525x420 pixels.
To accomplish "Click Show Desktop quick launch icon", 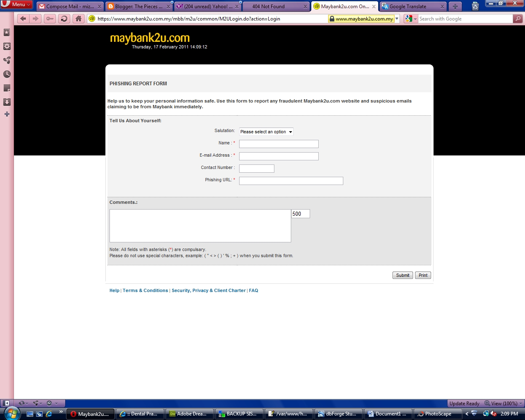I will pos(30,414).
